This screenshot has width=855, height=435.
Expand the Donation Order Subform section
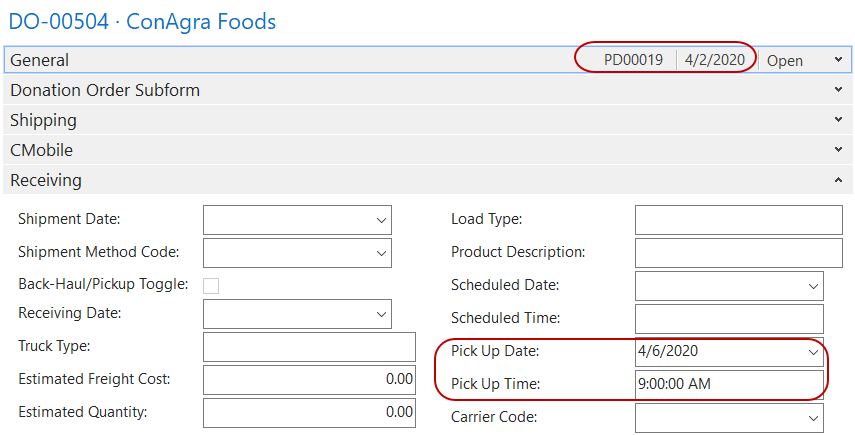(x=838, y=90)
